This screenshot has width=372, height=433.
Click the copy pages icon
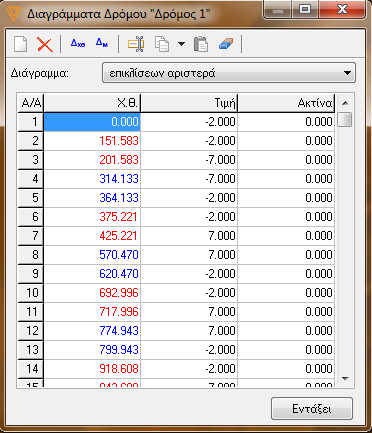click(x=162, y=44)
